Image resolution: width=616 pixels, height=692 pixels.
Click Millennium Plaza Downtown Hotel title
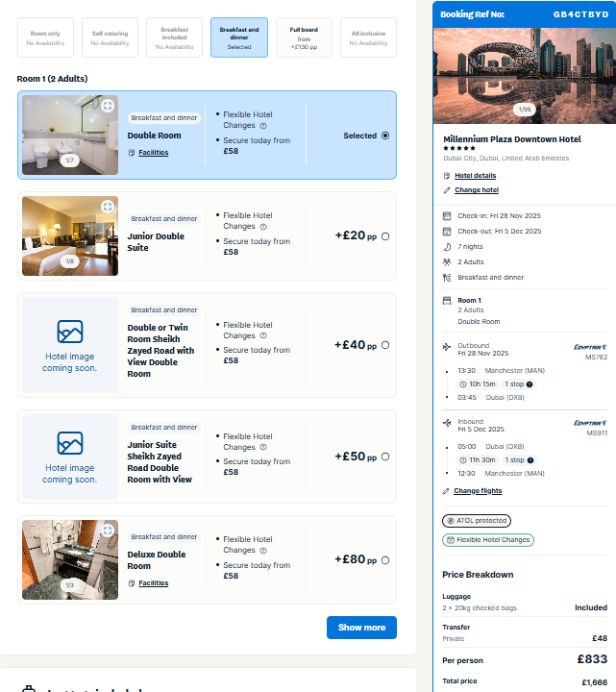point(512,139)
